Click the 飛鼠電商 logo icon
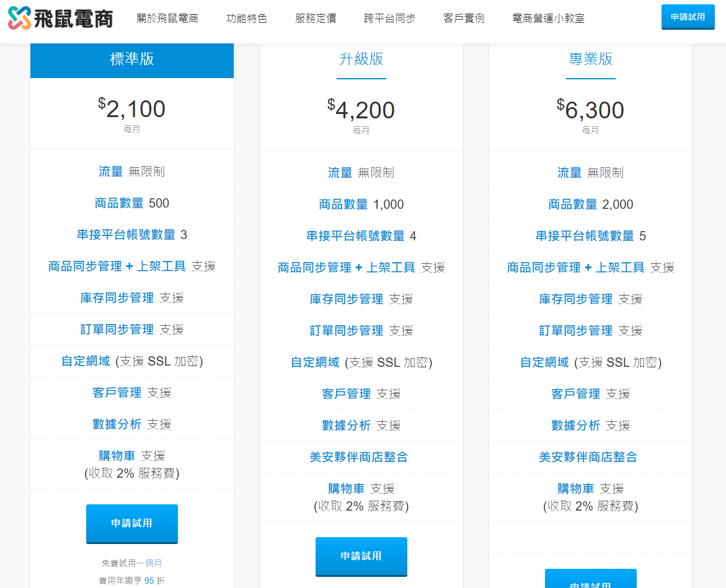The width and height of the screenshot is (726, 588). (x=19, y=18)
